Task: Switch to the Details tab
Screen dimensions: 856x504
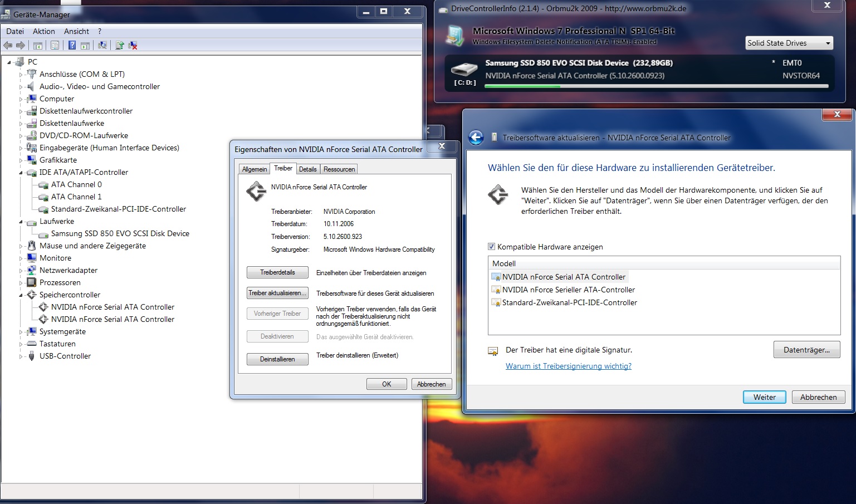Action: click(307, 169)
